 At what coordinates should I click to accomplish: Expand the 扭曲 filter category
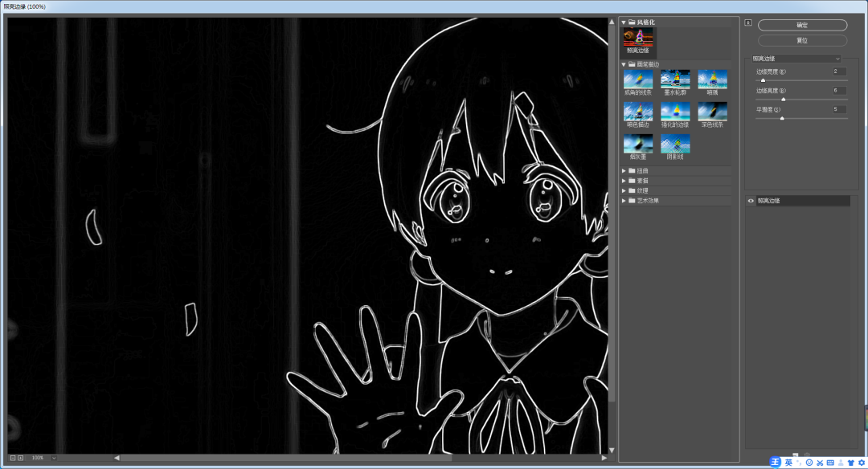click(x=624, y=171)
